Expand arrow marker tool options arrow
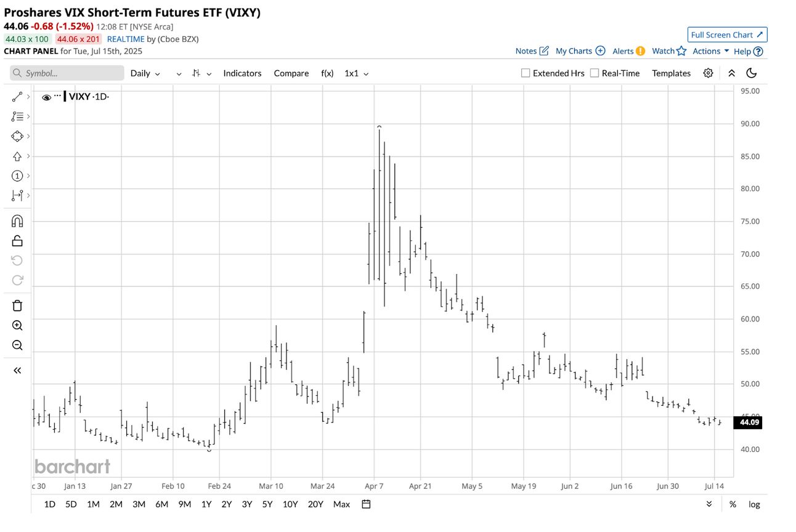Screen dimensions: 796x532 [x=28, y=156]
